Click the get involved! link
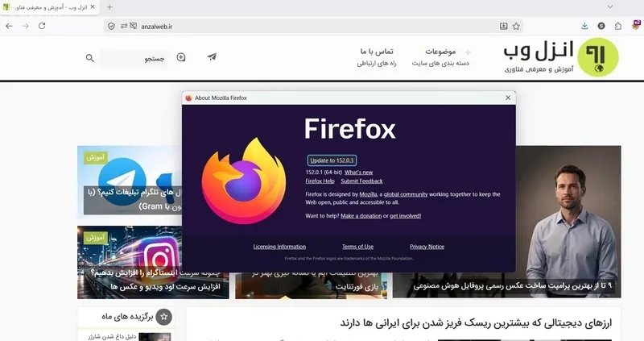 (406, 215)
